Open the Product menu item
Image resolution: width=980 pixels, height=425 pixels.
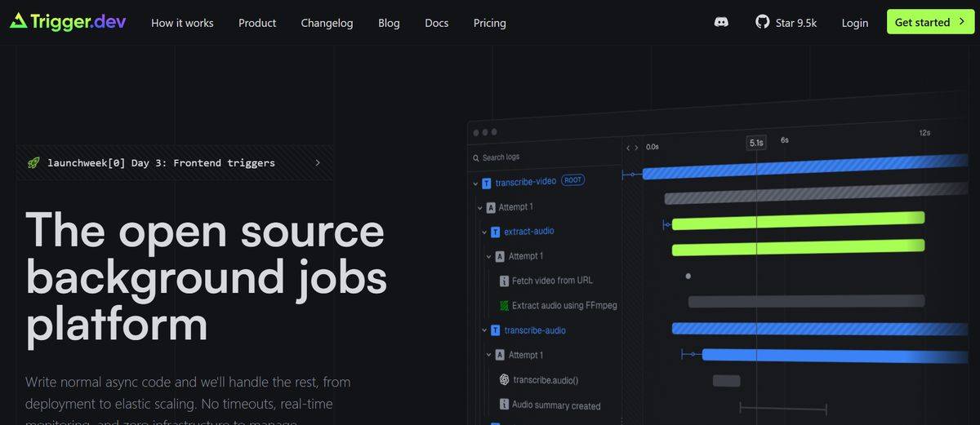pos(257,23)
